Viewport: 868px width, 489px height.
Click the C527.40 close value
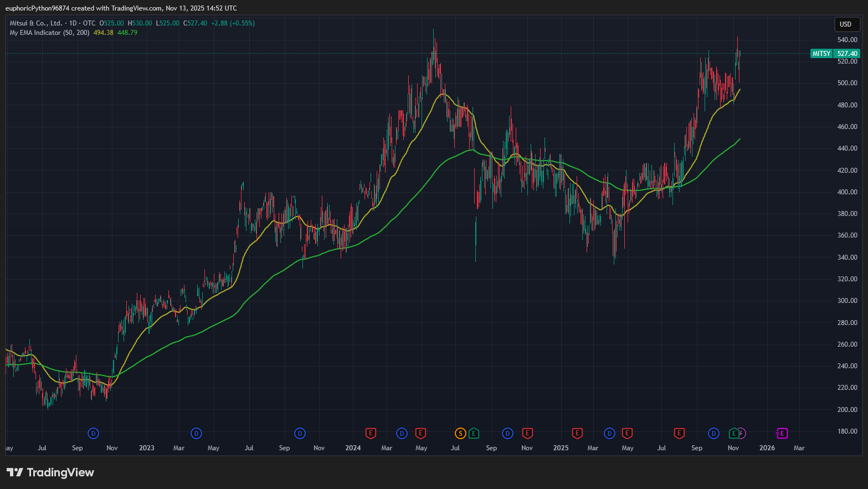click(x=195, y=23)
